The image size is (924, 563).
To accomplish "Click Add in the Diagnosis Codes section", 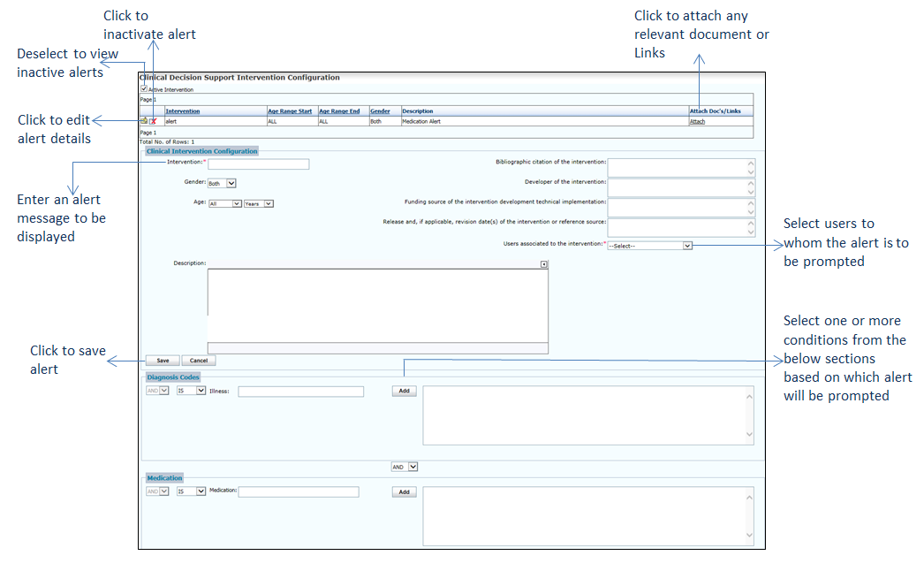I will point(405,391).
